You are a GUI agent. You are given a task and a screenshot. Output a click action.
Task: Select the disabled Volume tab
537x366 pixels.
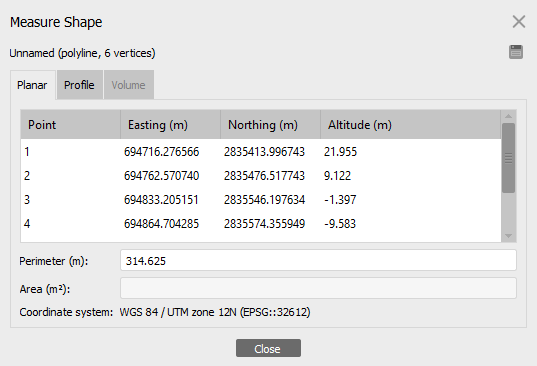tap(128, 85)
